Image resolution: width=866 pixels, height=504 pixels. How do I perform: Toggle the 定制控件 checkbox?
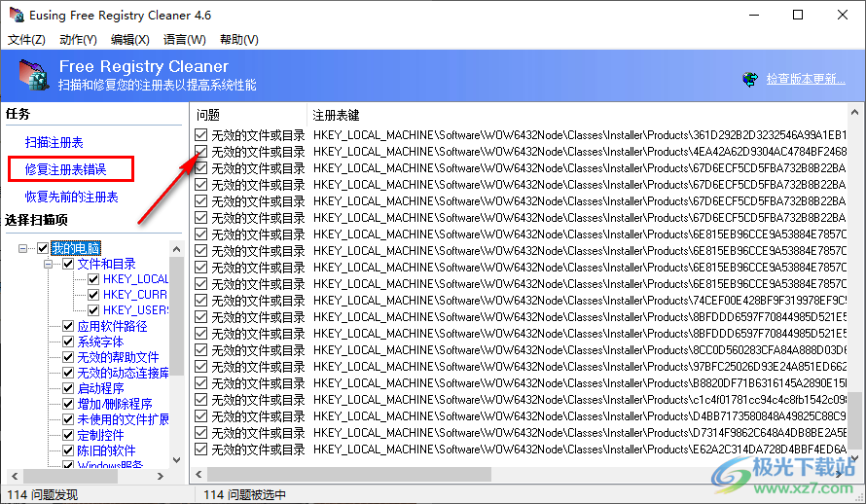[x=68, y=435]
